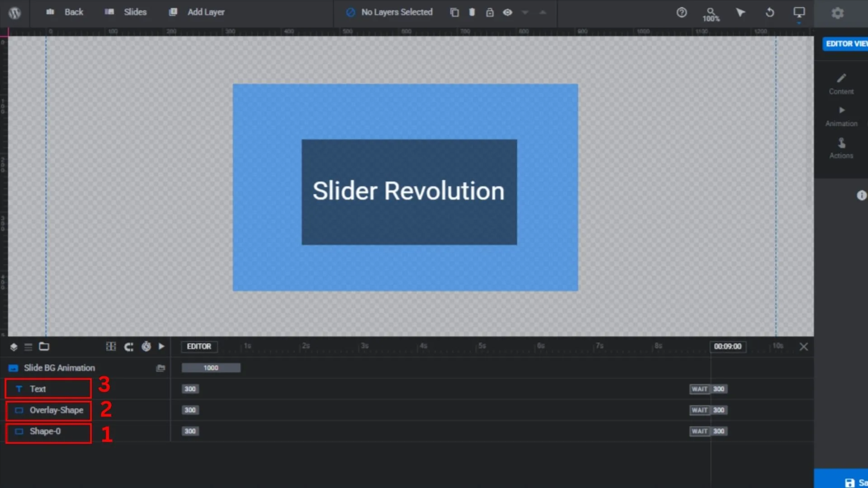868x488 pixels.
Task: Click the EDITOR timeline label
Action: point(199,346)
